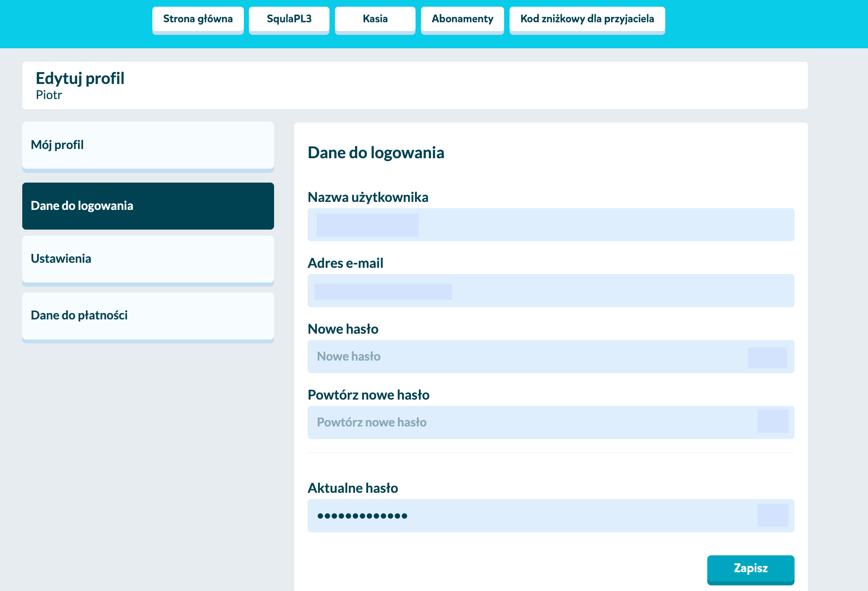This screenshot has width=868, height=591.
Task: Focus the Powtórz nowe hasło input field
Action: click(551, 423)
